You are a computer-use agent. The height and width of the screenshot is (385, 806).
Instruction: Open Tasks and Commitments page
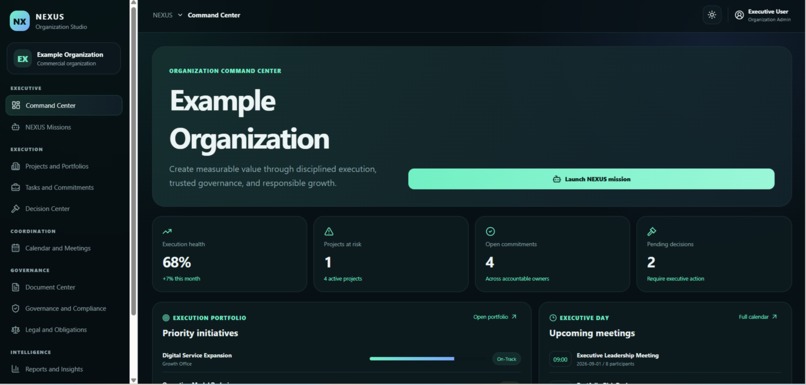[x=64, y=188]
